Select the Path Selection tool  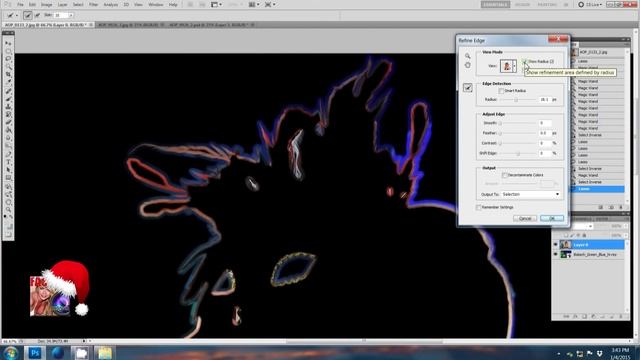pyautogui.click(x=8, y=170)
